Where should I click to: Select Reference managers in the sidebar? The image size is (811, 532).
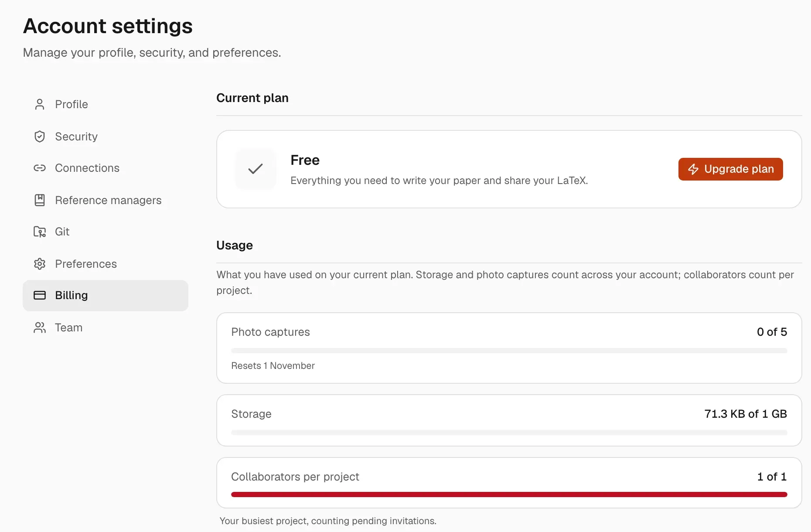click(x=106, y=200)
